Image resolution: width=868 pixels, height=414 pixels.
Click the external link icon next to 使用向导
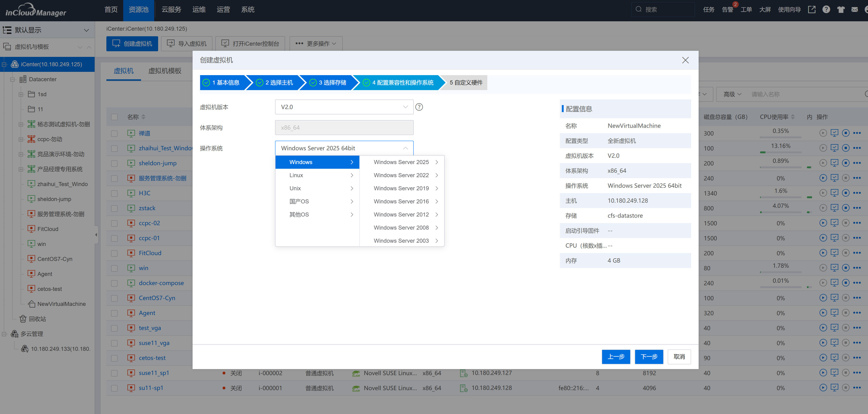click(x=812, y=9)
